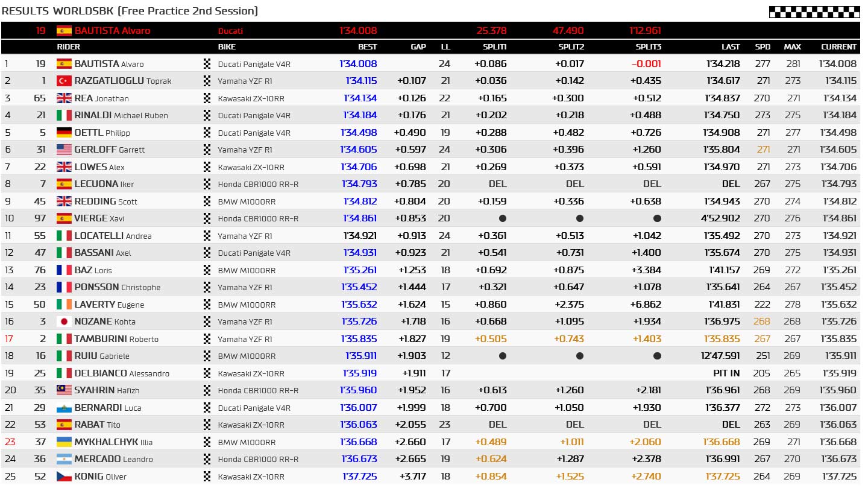Click the Czech flag next to KONIG

point(64,476)
